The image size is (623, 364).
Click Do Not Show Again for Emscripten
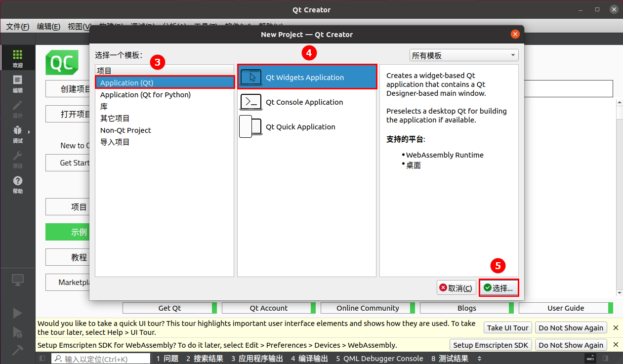coord(571,345)
